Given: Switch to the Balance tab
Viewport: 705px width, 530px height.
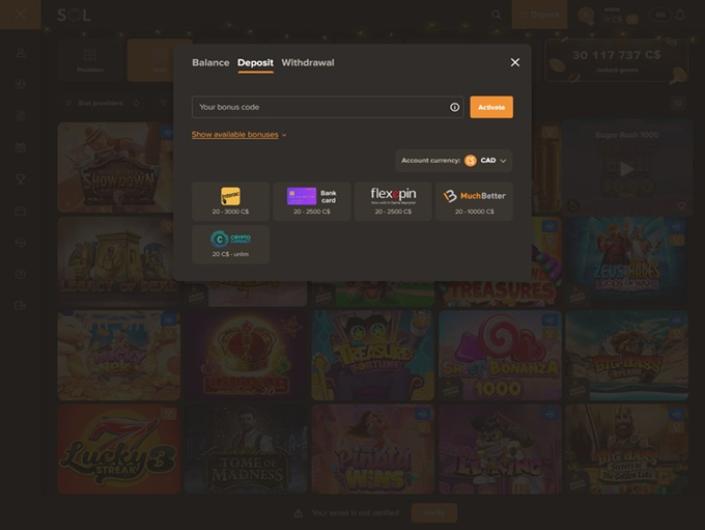Looking at the screenshot, I should 210,62.
